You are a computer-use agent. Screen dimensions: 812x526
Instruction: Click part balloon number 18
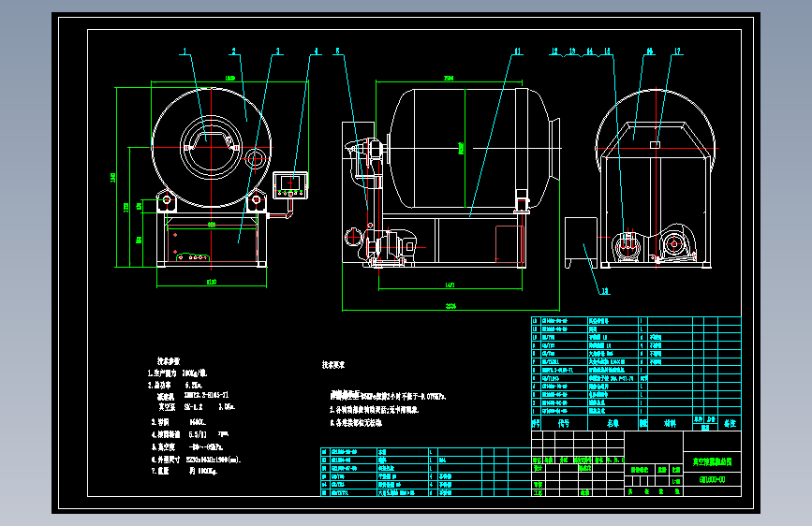(605, 291)
